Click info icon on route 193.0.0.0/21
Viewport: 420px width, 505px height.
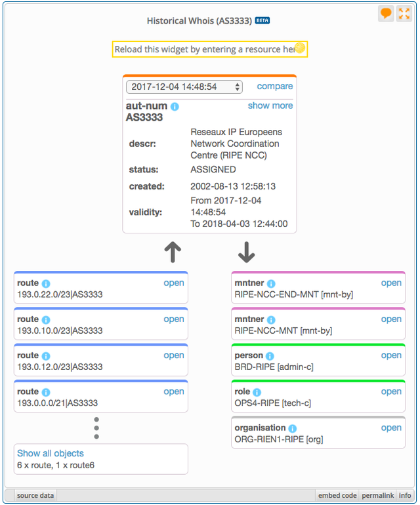coord(46,392)
